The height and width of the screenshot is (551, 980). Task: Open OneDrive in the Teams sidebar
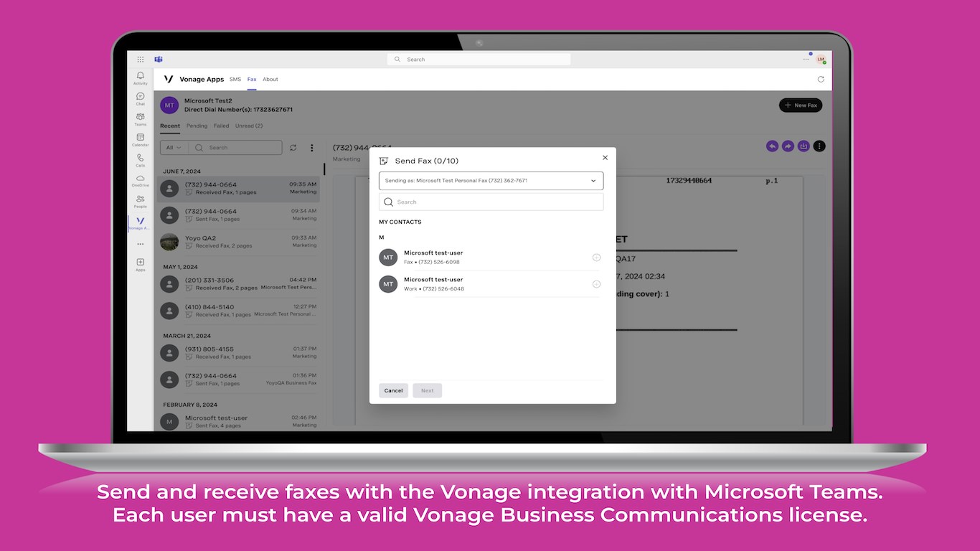pyautogui.click(x=140, y=180)
